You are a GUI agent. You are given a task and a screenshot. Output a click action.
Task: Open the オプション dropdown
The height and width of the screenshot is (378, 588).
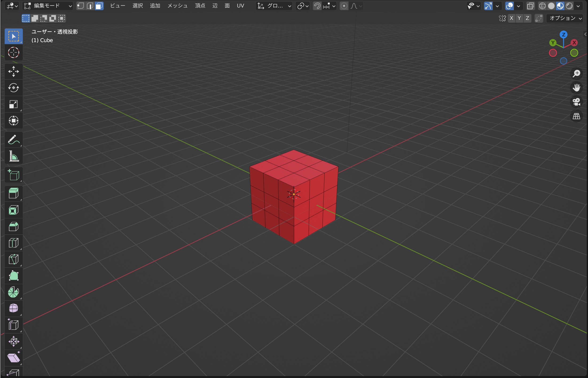tap(565, 18)
